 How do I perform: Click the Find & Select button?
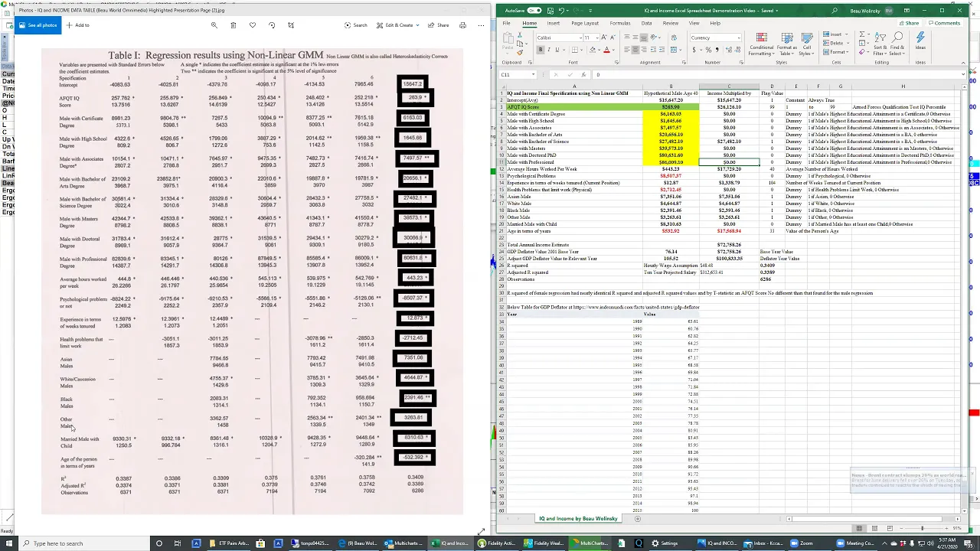pyautogui.click(x=897, y=44)
